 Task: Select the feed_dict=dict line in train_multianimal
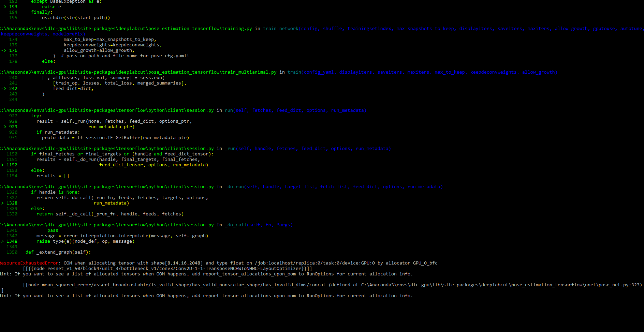73,88
